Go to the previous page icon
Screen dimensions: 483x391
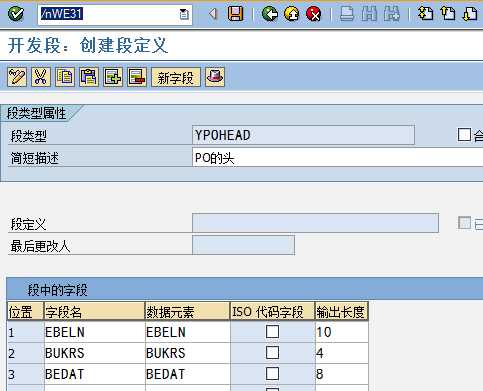point(448,14)
